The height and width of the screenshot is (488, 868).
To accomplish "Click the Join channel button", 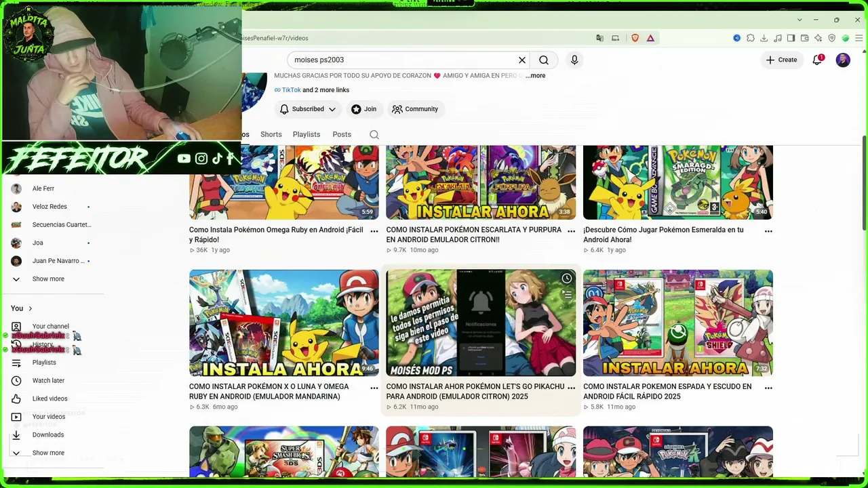I will [364, 109].
